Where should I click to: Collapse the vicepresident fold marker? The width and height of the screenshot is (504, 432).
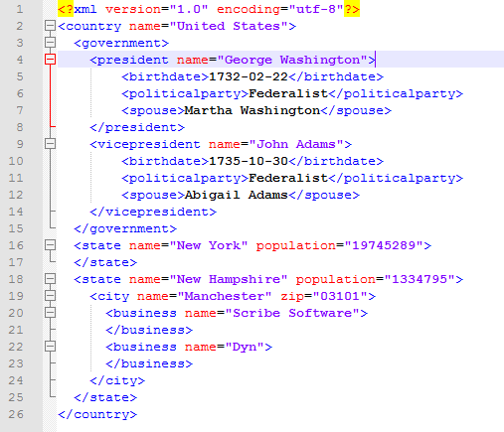coord(50,144)
